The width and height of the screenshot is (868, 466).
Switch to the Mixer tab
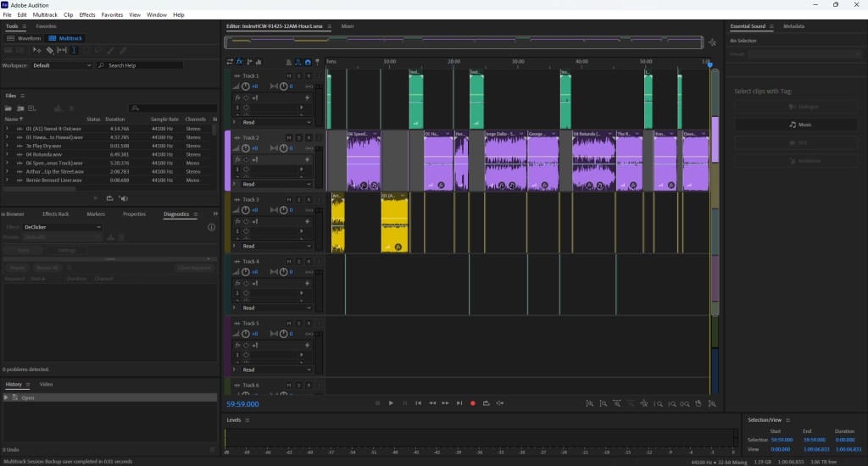348,26
